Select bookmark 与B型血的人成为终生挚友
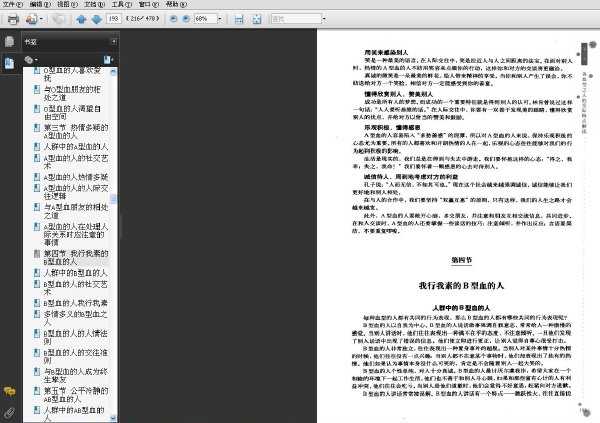 pos(76,376)
